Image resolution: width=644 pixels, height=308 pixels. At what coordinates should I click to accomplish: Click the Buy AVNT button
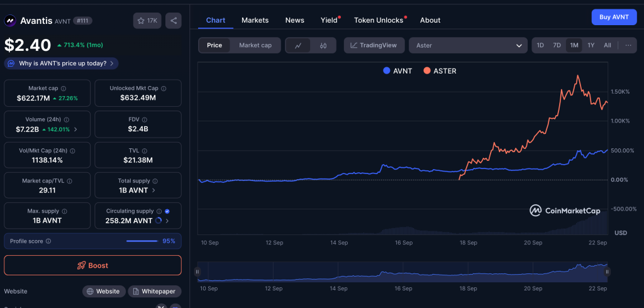(x=614, y=17)
